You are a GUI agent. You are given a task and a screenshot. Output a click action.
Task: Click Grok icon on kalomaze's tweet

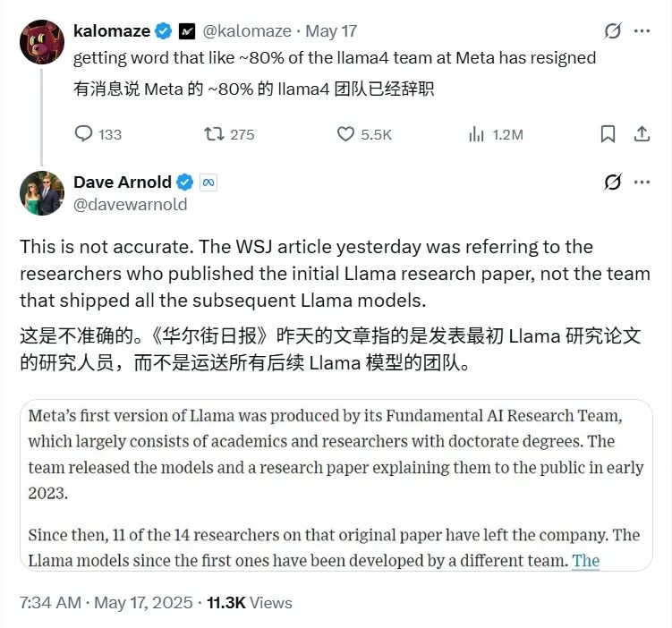click(x=613, y=30)
